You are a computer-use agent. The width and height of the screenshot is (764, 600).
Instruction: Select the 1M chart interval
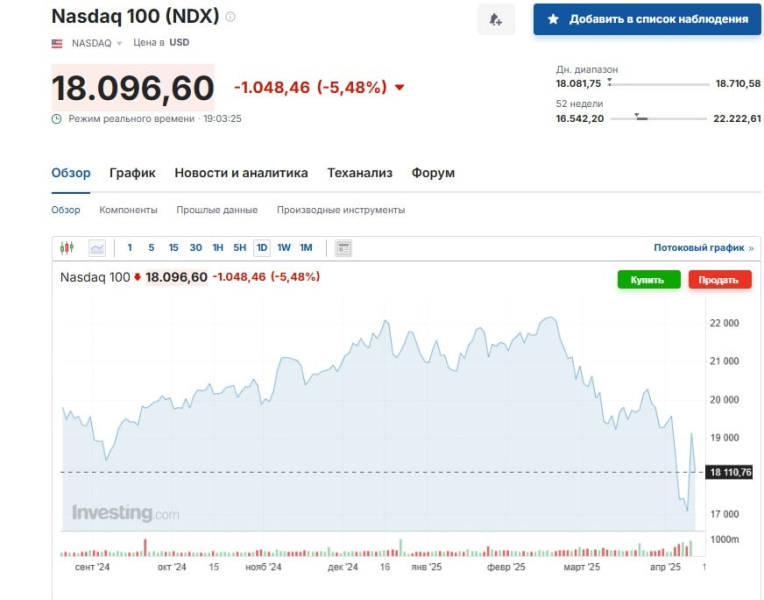[306, 248]
